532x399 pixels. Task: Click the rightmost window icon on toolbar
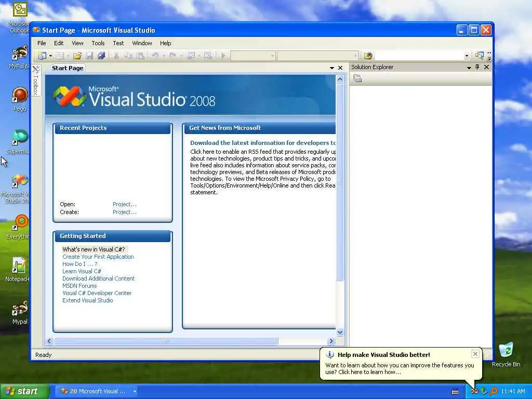click(479, 55)
